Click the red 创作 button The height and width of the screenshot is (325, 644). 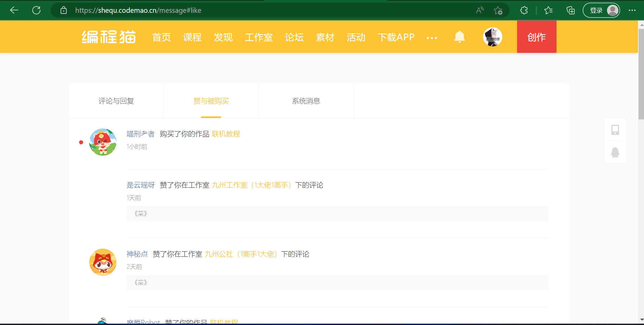tap(537, 37)
